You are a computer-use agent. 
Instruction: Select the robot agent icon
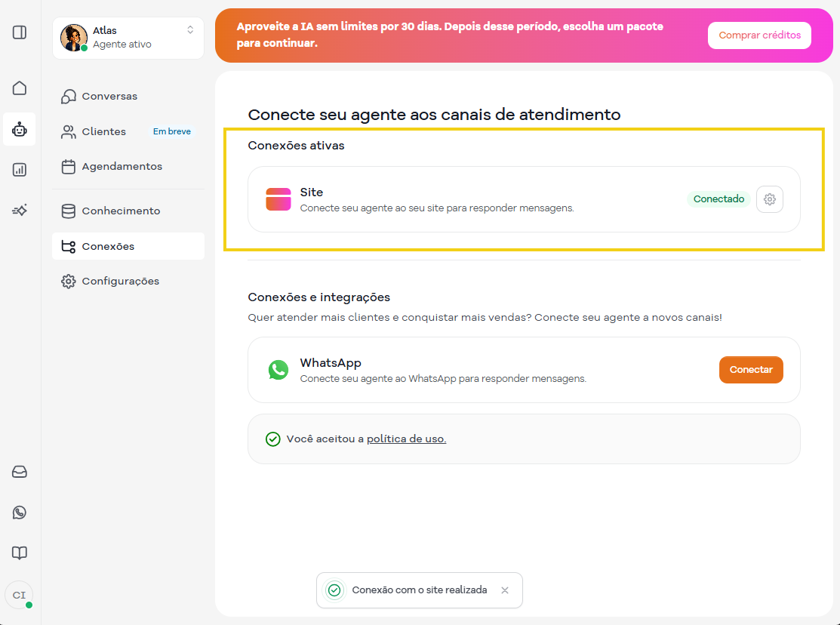click(20, 129)
